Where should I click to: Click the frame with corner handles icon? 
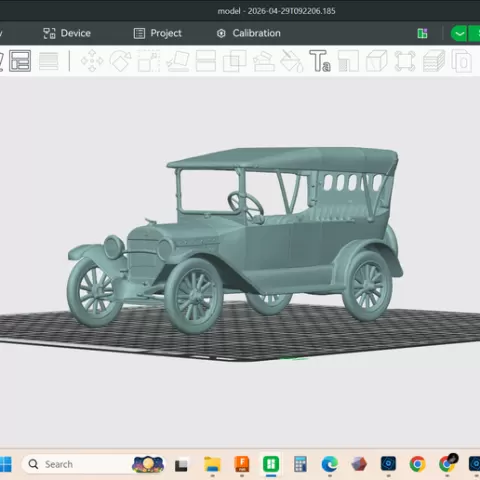[x=405, y=61]
